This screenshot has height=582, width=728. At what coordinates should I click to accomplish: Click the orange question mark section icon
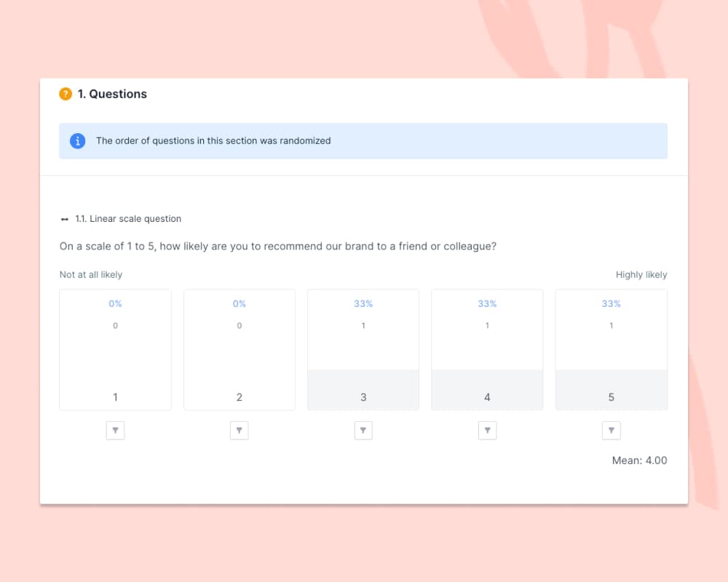tap(66, 94)
